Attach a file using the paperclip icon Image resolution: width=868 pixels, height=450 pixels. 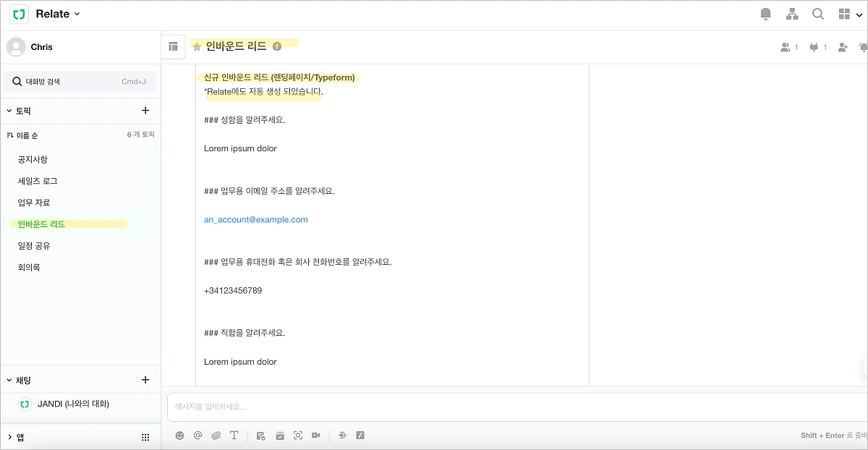pyautogui.click(x=216, y=435)
